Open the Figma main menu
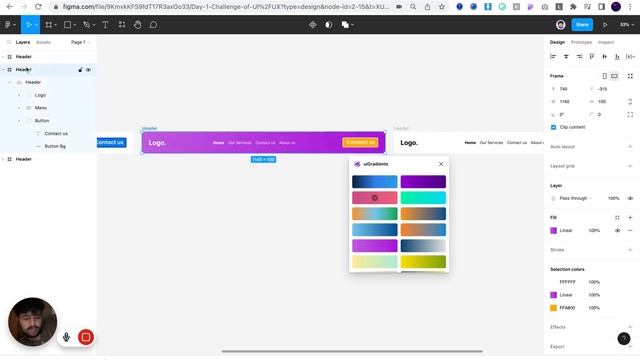 pos(10,25)
